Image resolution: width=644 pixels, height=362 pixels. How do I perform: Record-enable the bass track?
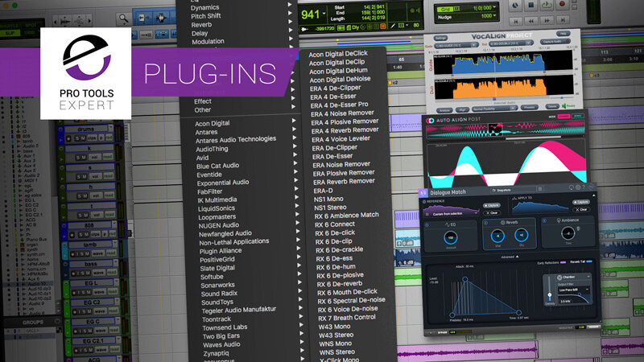73,274
